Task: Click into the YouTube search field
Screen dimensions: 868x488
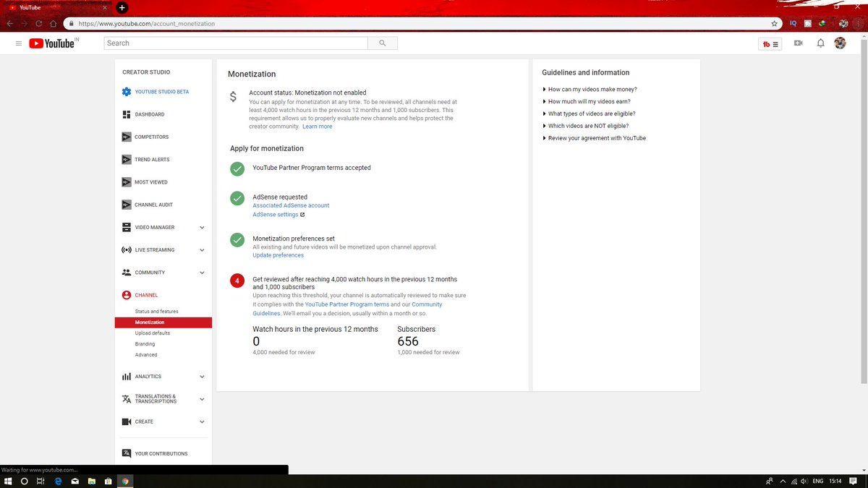Action: (236, 43)
